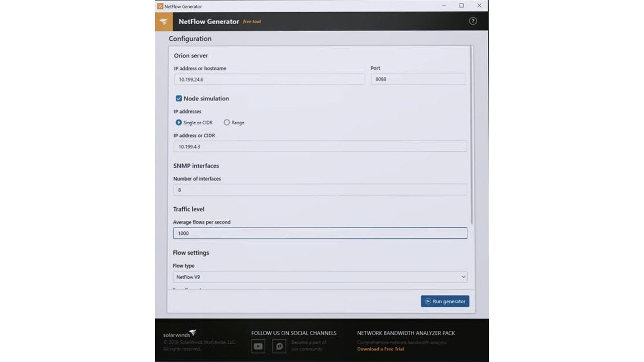Click the play icon on Run generator
This screenshot has height=362, width=644.
point(429,301)
